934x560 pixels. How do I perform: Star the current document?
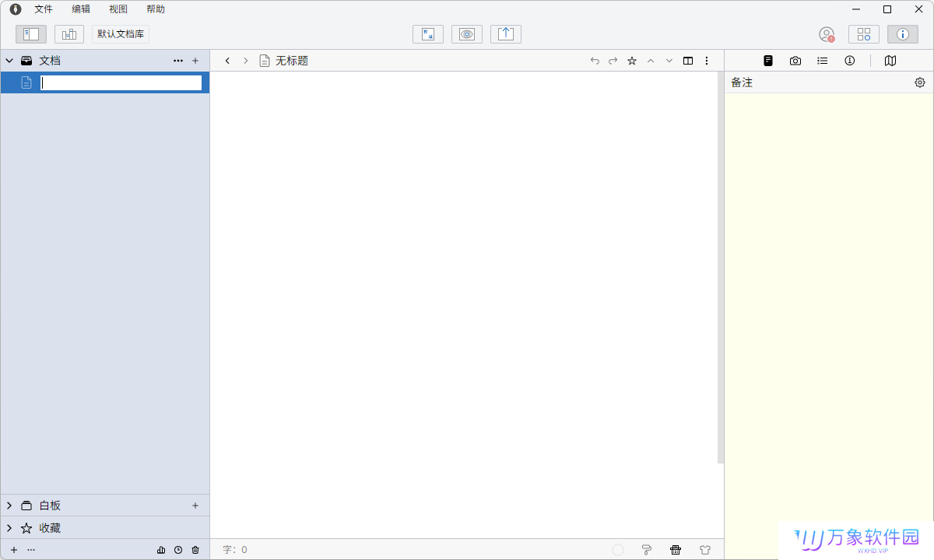point(632,61)
